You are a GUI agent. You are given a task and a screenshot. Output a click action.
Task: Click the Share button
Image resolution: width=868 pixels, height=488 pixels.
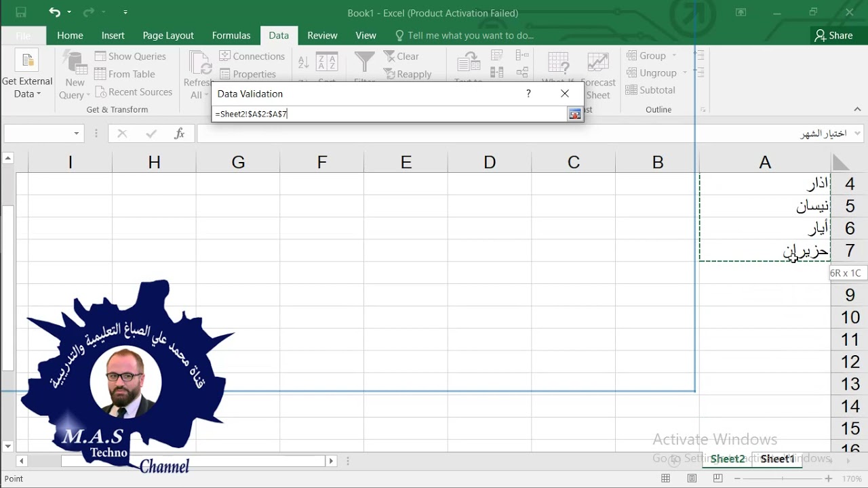[834, 35]
